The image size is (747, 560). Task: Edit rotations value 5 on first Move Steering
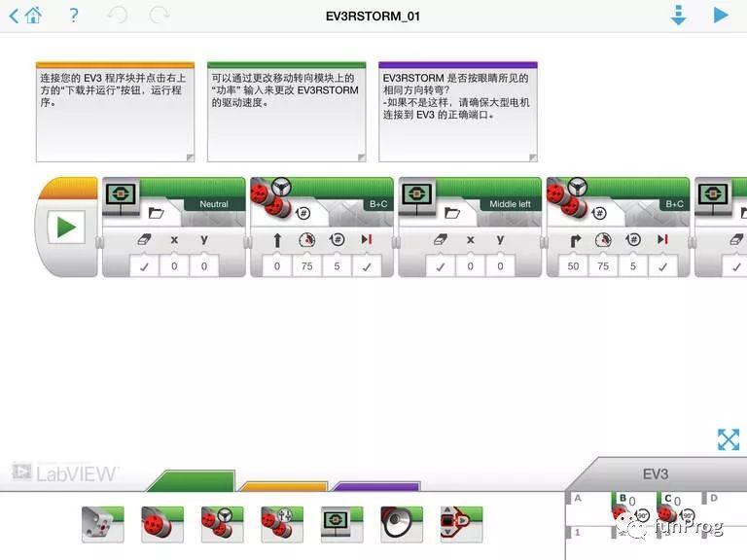[337, 266]
